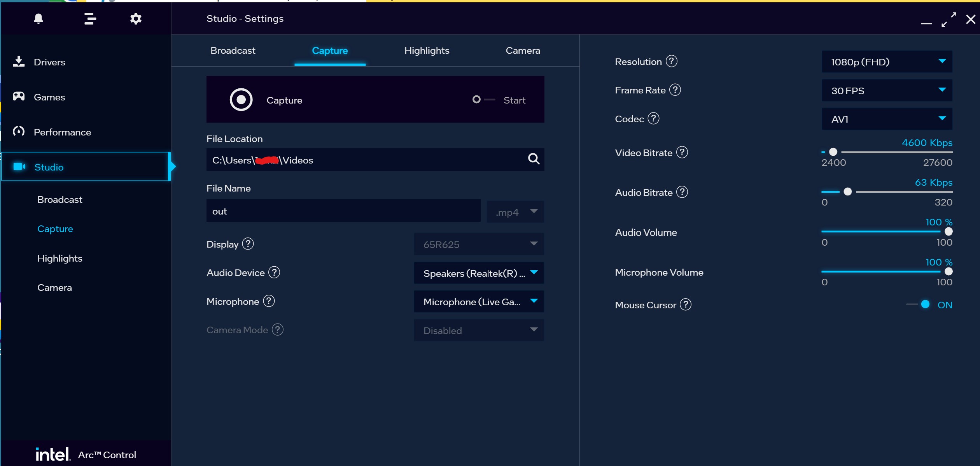Adjust the Video Bitrate slider handle
Screen dimensions: 980x466
point(833,152)
